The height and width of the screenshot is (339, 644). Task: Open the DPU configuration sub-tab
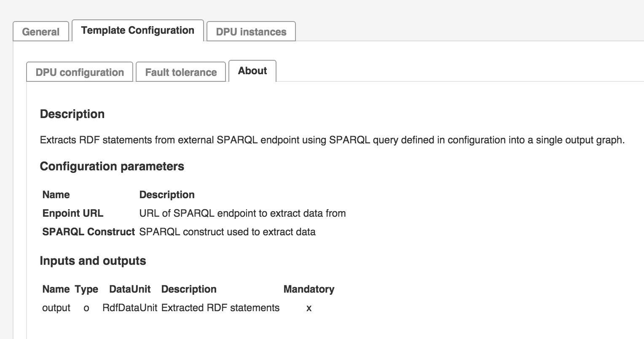(x=80, y=72)
